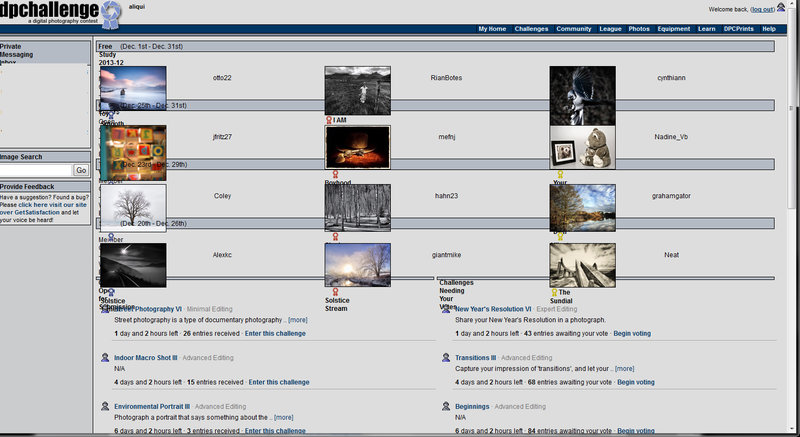Open the League menu

tap(610, 29)
